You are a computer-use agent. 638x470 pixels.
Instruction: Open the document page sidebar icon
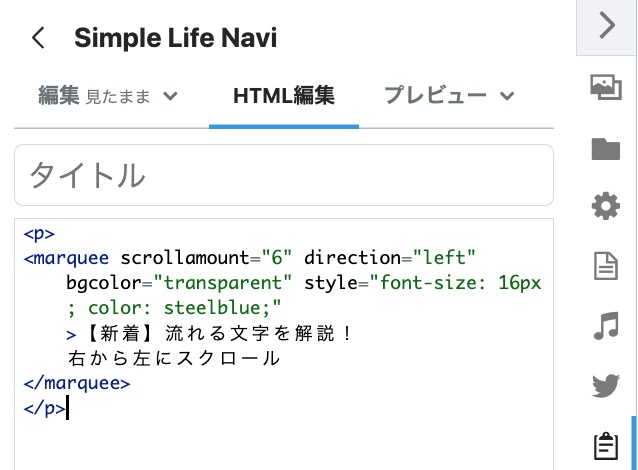pos(606,266)
